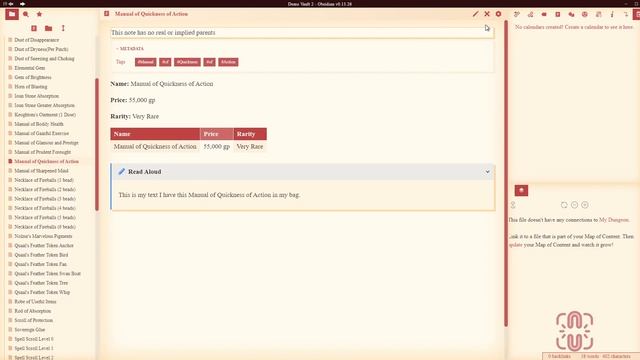This screenshot has width=640, height=360.
Task: Select Manual of Quickness of Action in file list
Action: [x=47, y=162]
